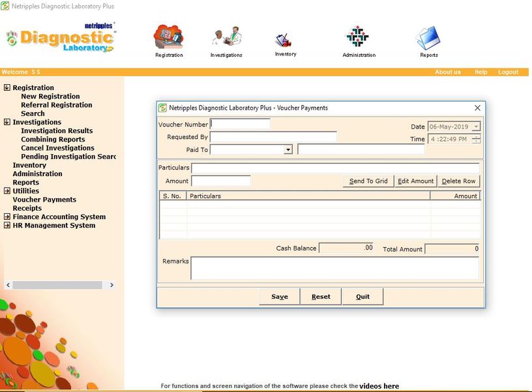
Task: Open Combining Reports in sidebar
Action: click(x=53, y=140)
